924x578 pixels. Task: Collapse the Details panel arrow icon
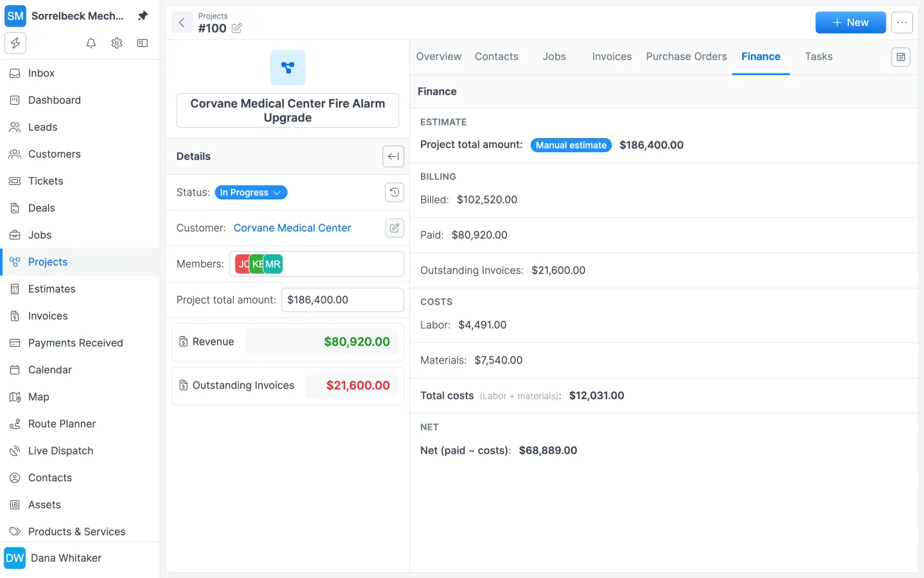point(393,157)
